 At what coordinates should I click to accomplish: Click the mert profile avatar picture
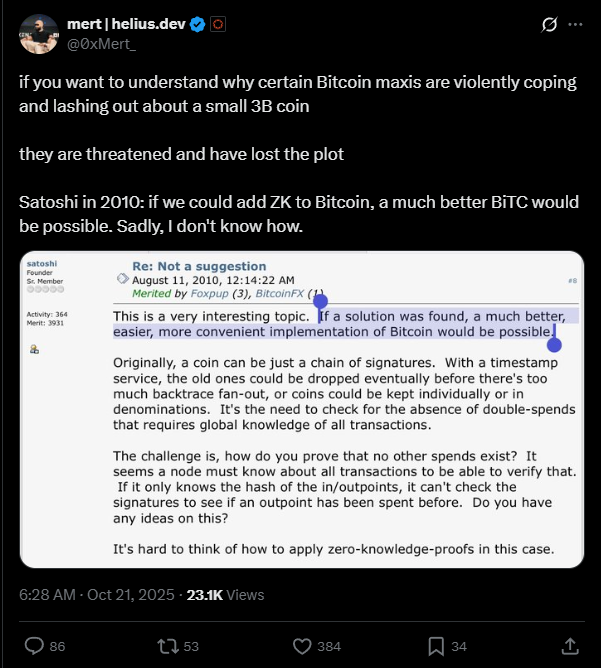click(x=37, y=33)
